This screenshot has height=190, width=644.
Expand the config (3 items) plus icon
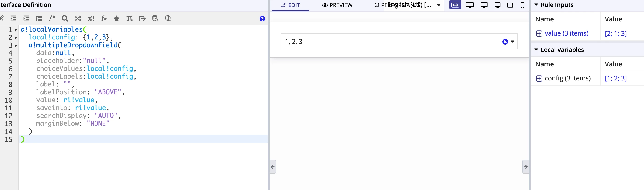pyautogui.click(x=539, y=78)
